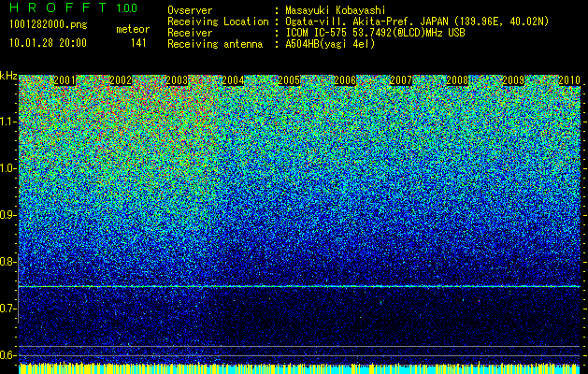The height and width of the screenshot is (374, 588).
Task: Click the kHz axis label
Action: coord(8,76)
